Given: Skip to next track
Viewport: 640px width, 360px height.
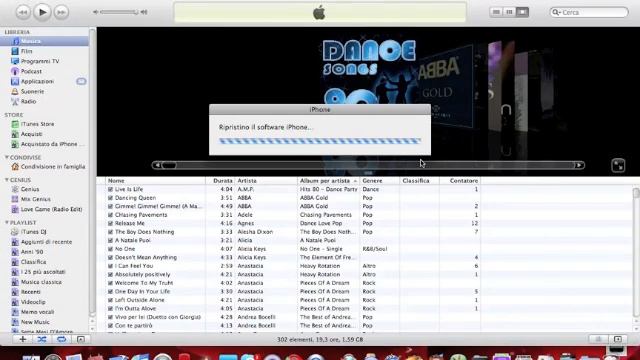Looking at the screenshot, I should [x=61, y=12].
